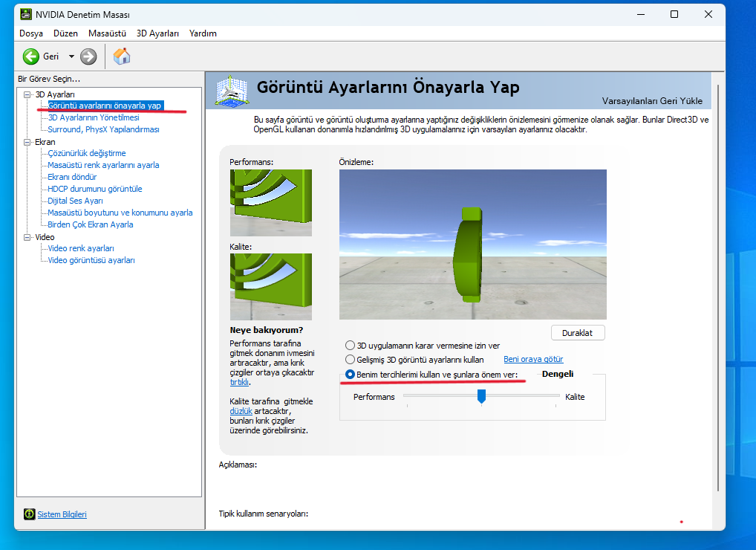Click the 'Dengeli' slider value label
756x550 pixels.
[558, 374]
